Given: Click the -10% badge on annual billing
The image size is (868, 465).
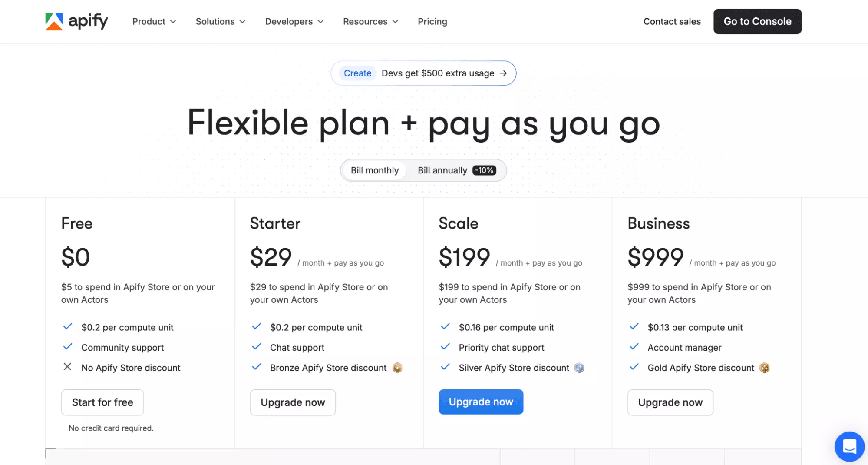Looking at the screenshot, I should 484,170.
